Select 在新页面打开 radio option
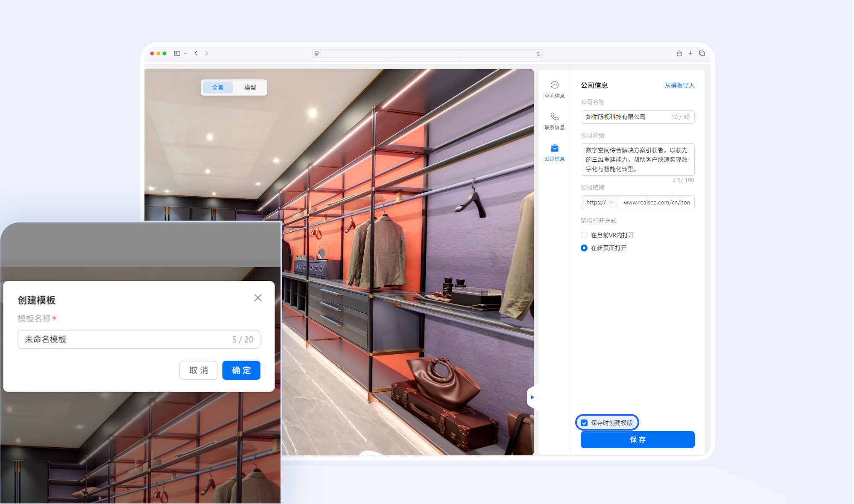 coord(584,248)
